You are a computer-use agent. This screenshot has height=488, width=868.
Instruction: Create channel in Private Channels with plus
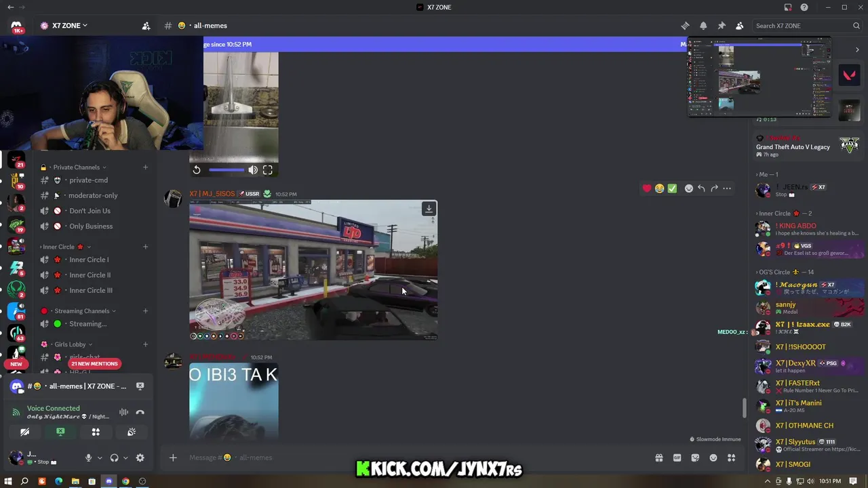tap(145, 167)
